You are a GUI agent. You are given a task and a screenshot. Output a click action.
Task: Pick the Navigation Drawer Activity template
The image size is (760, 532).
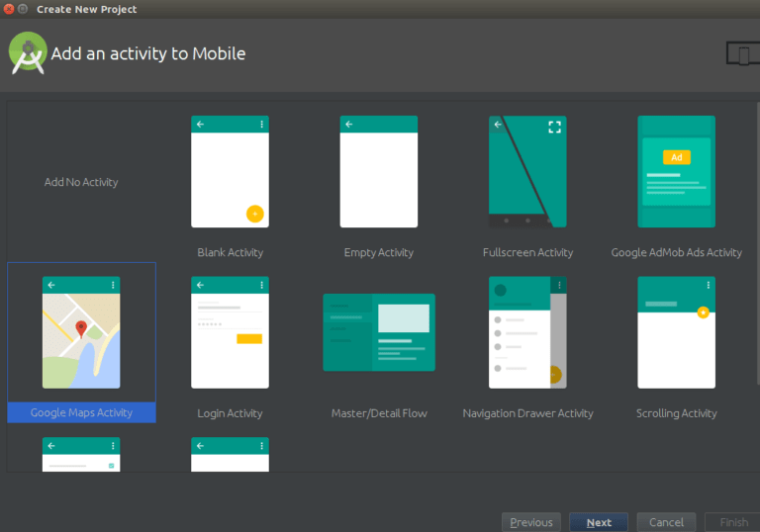coord(527,332)
